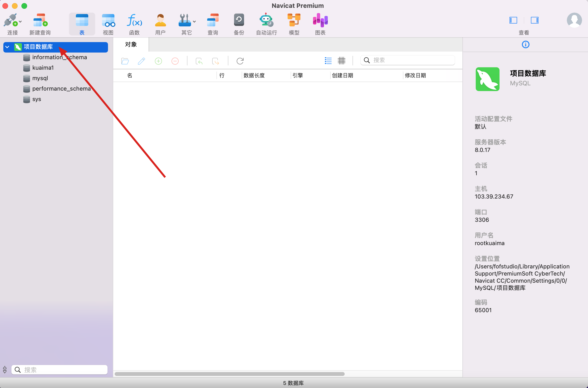Select the 项目数据库 connection
The height and width of the screenshot is (388, 588).
pos(56,47)
